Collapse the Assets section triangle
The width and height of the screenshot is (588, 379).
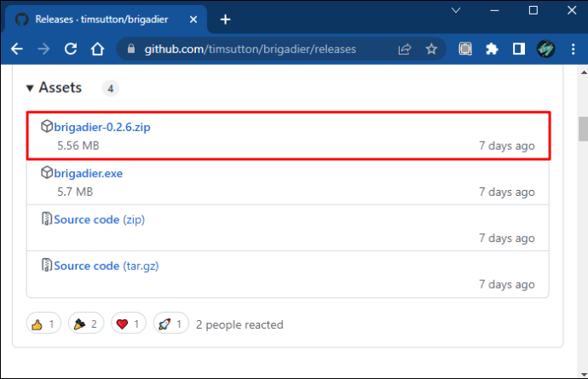[30, 89]
